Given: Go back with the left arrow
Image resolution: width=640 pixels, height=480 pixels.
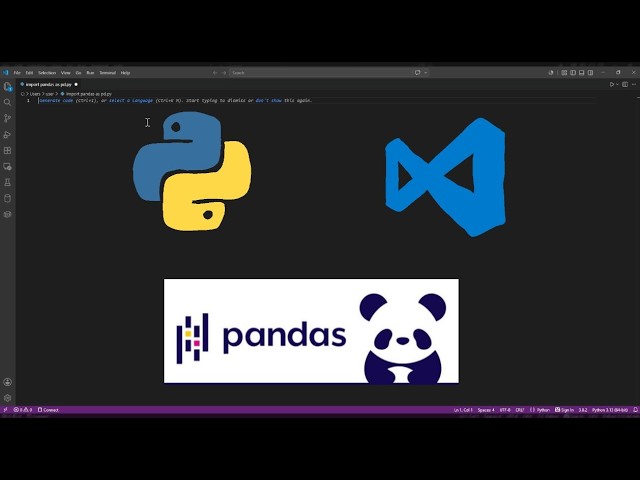Looking at the screenshot, I should coord(215,73).
